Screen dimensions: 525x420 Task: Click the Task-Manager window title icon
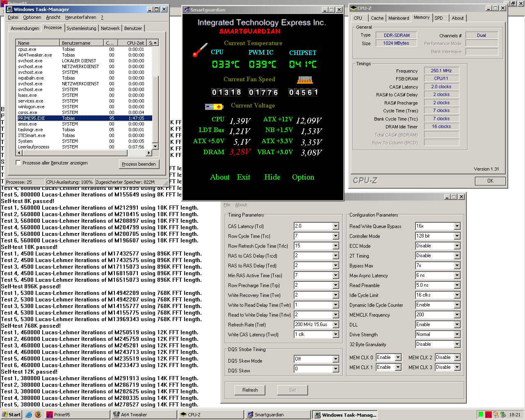click(10, 9)
